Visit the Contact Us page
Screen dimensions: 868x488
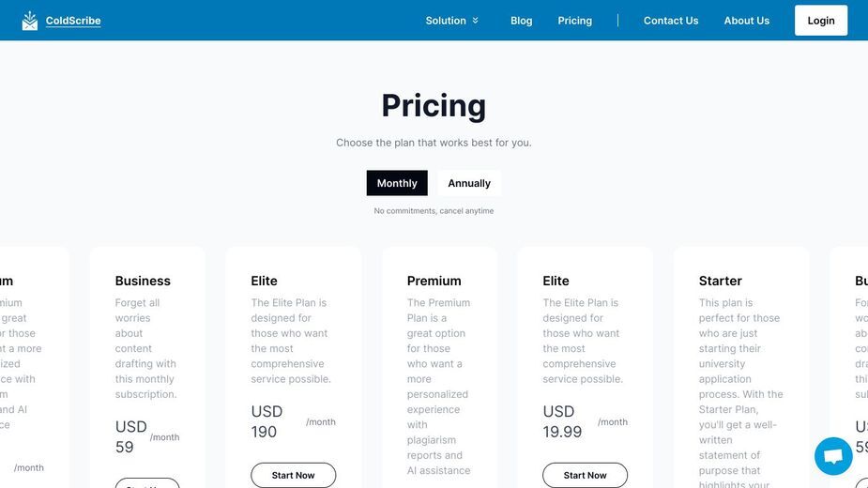click(x=670, y=21)
